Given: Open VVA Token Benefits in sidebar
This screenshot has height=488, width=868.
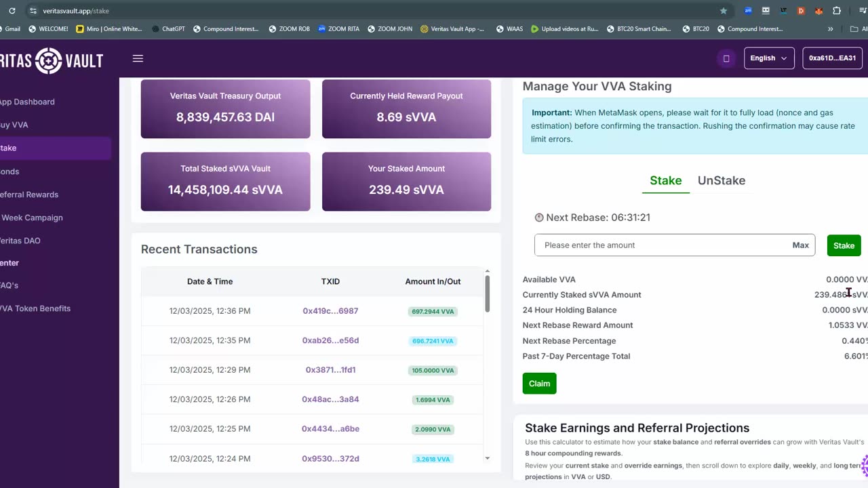Looking at the screenshot, I should click(x=35, y=308).
